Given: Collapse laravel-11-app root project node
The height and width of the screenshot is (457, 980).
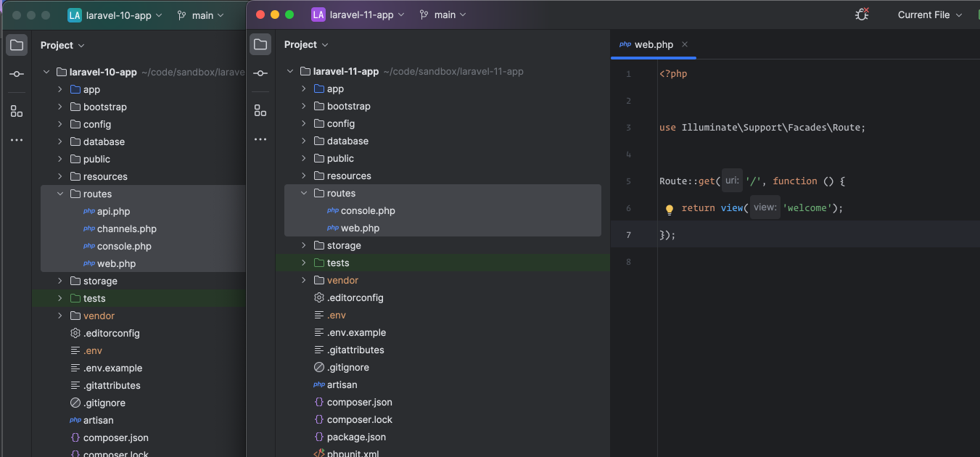Looking at the screenshot, I should point(289,72).
